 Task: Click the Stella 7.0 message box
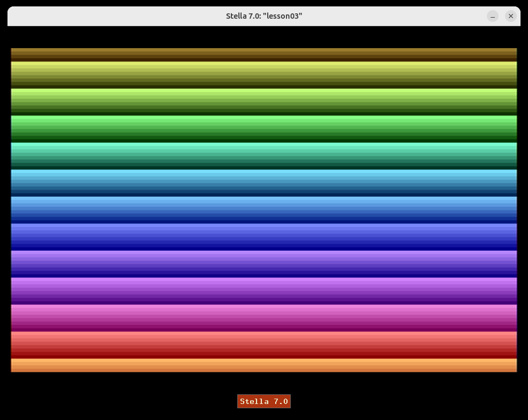pos(264,401)
